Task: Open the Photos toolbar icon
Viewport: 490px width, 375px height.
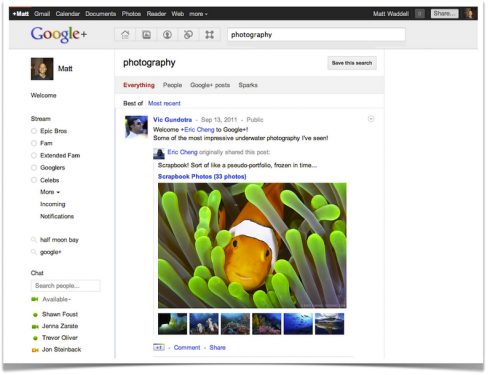Action: pyautogui.click(x=146, y=34)
